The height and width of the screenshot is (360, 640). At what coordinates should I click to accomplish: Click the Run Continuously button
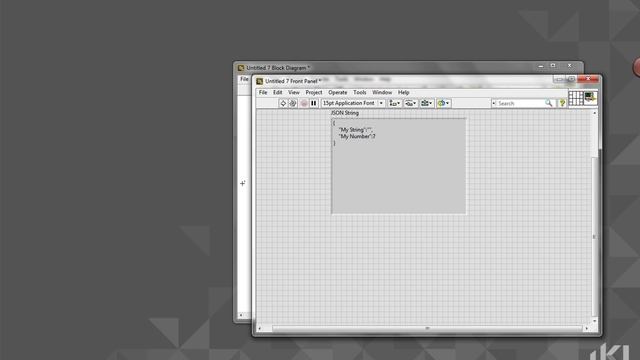(293, 103)
